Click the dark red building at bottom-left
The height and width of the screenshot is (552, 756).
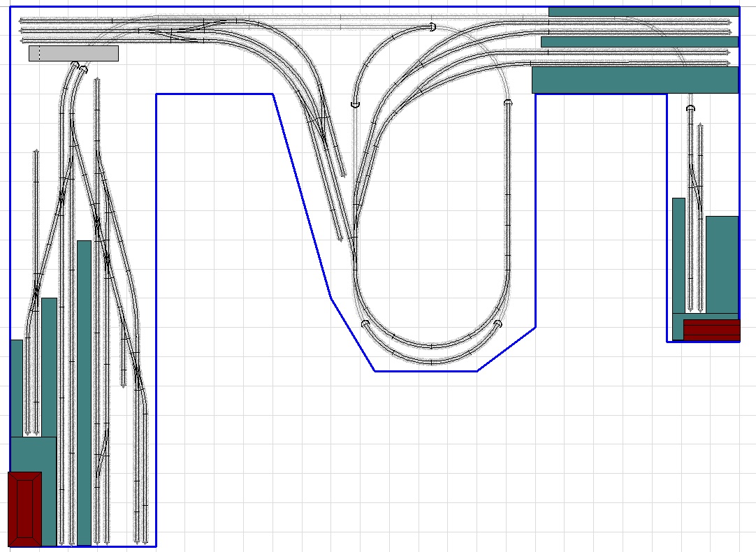(x=24, y=508)
